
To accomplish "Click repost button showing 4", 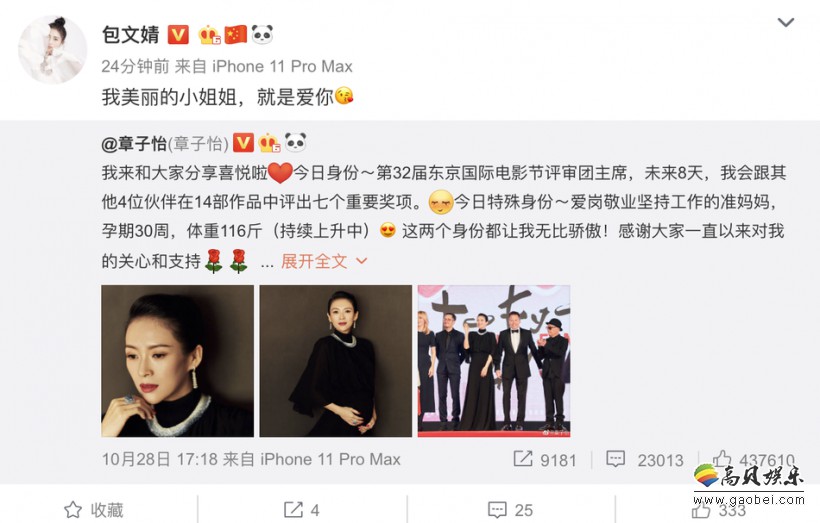I will (x=301, y=509).
